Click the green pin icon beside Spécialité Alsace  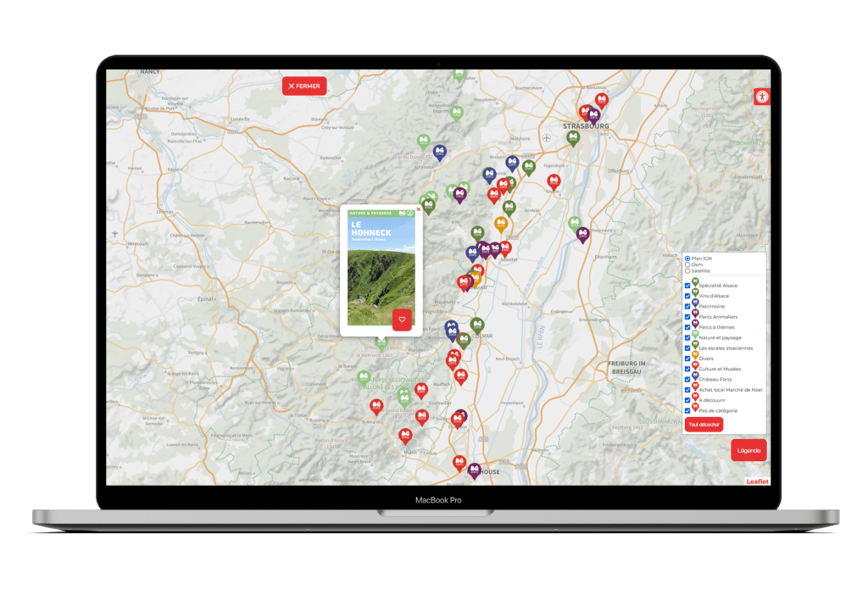[x=695, y=282]
